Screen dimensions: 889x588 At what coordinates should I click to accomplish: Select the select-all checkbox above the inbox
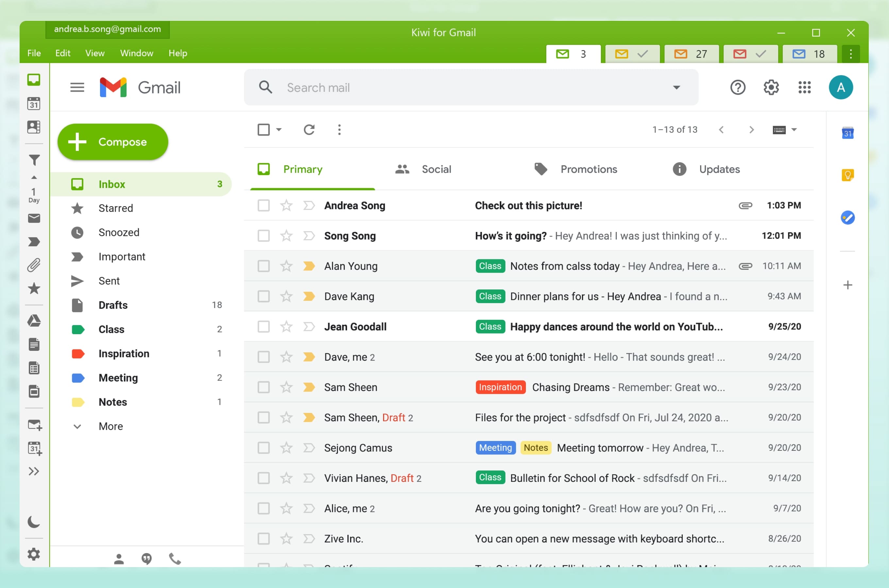(264, 129)
